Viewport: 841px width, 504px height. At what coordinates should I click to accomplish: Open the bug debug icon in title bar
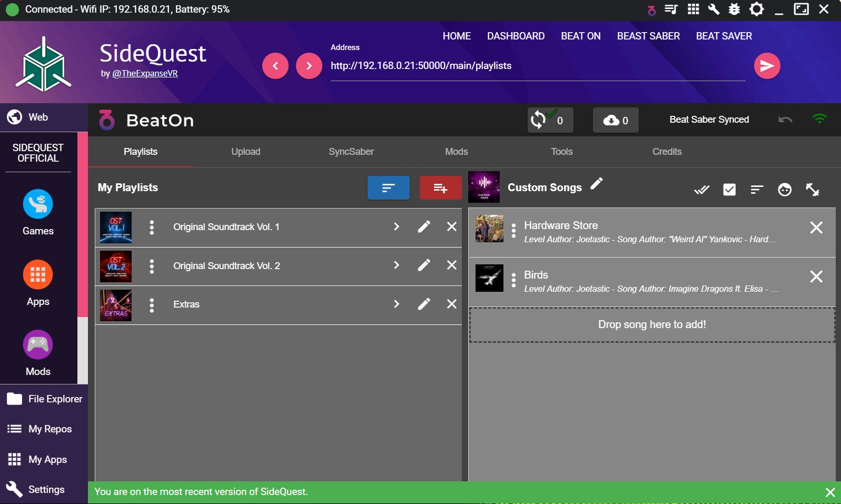tap(734, 9)
